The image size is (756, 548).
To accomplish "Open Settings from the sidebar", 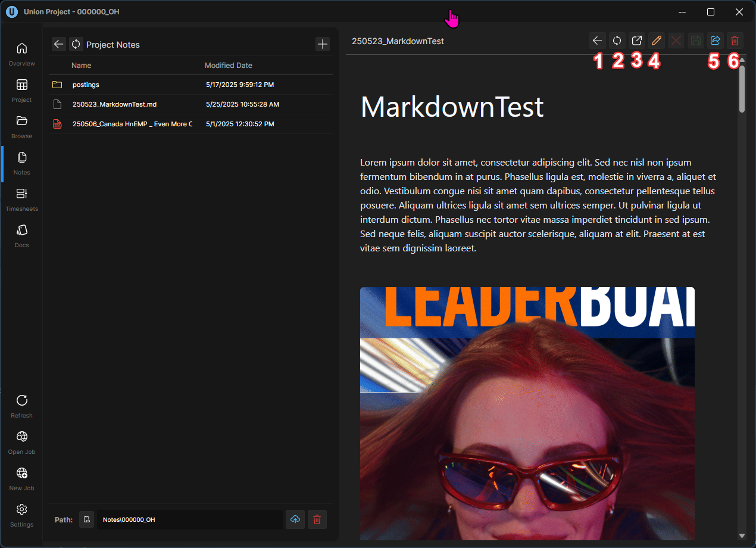I will (x=21, y=514).
